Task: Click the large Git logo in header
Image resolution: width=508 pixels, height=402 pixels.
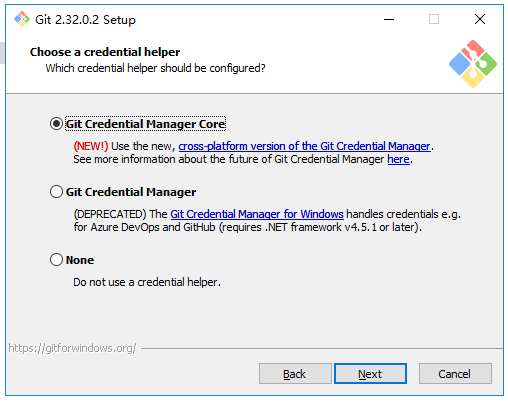Action: pyautogui.click(x=473, y=64)
